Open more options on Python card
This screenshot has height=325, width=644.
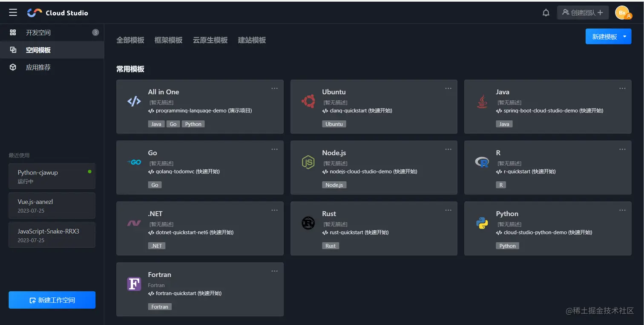(x=622, y=210)
